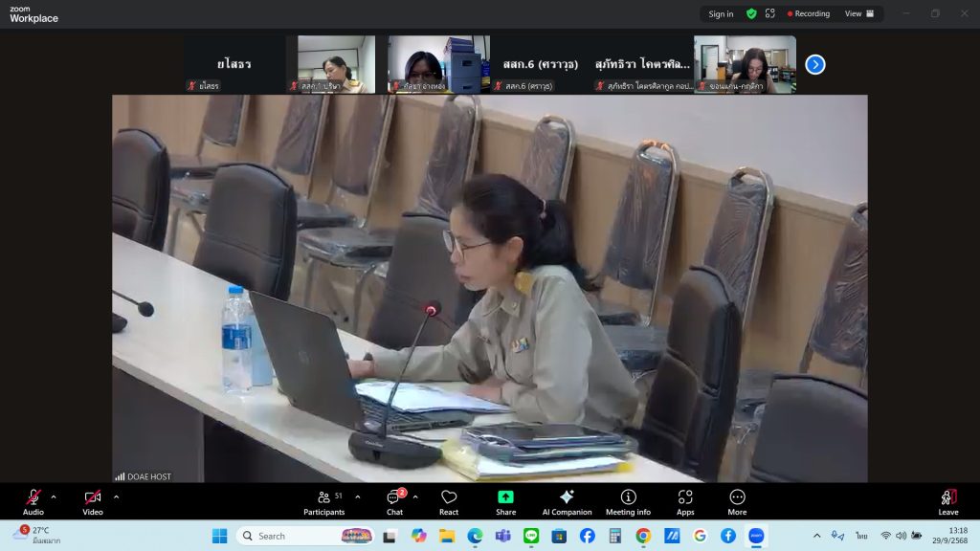Open the Apps panel

point(685,501)
